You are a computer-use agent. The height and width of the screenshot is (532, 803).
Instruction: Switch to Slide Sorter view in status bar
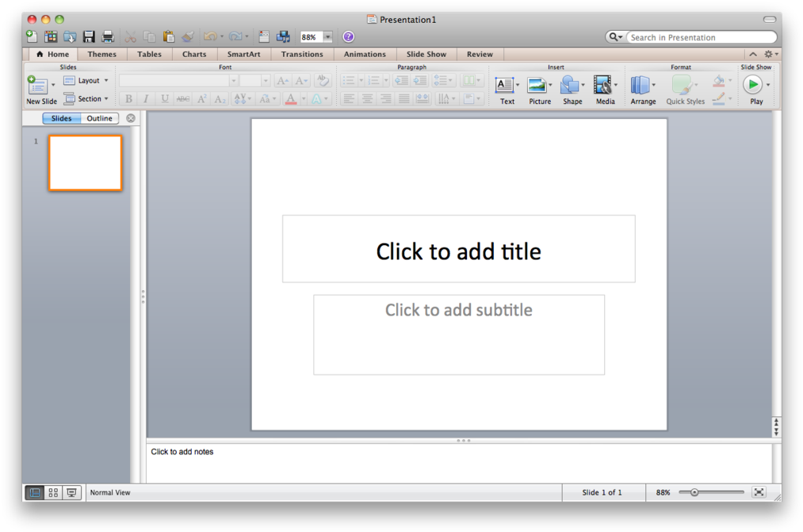53,492
